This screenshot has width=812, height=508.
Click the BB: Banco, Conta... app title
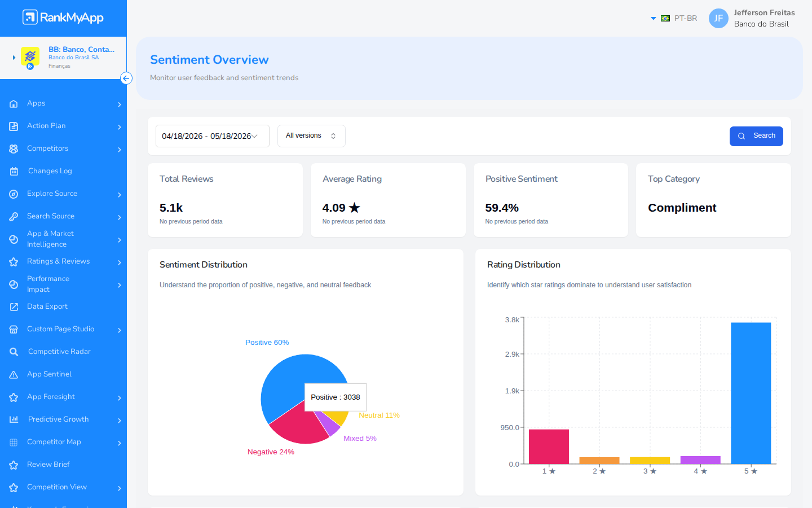point(81,50)
